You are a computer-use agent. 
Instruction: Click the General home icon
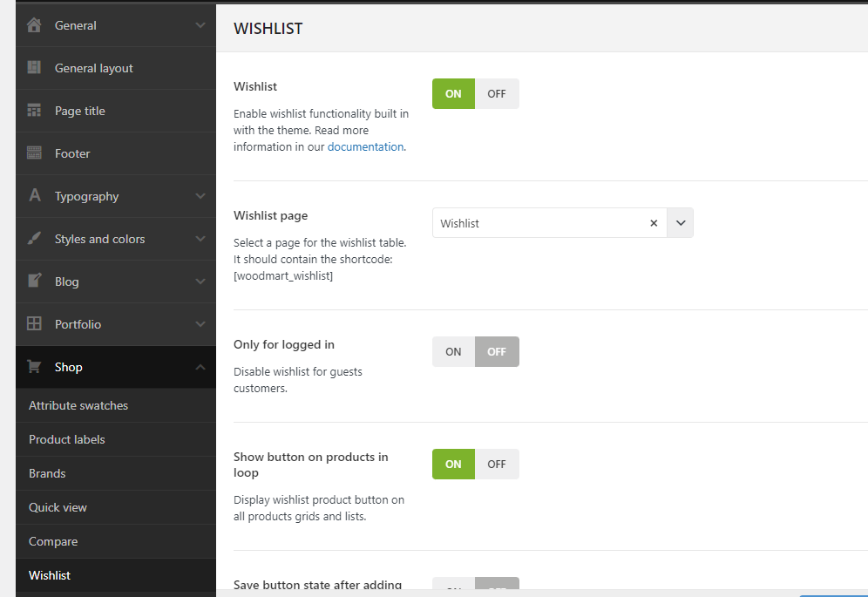35,25
